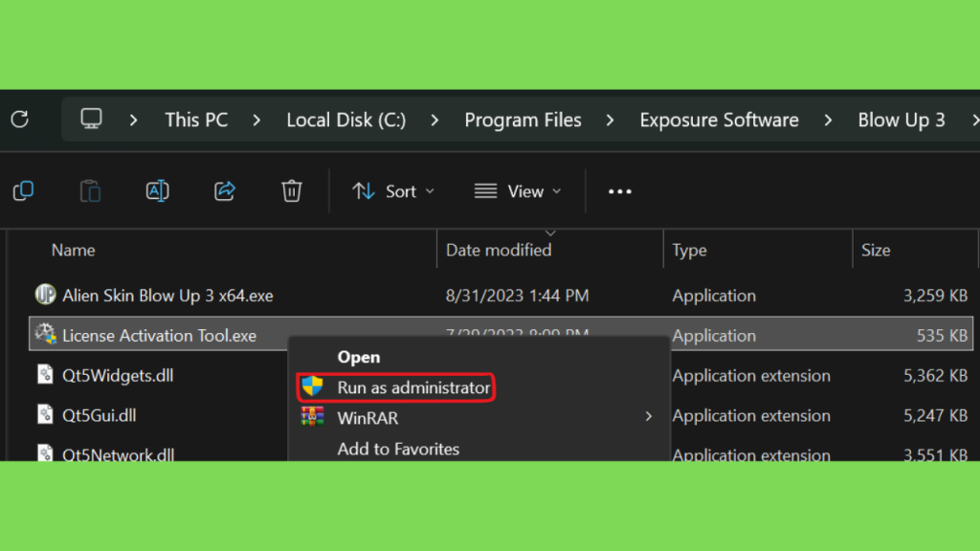Select Alien Skin Blow Up 3 x64.exe

coord(167,296)
